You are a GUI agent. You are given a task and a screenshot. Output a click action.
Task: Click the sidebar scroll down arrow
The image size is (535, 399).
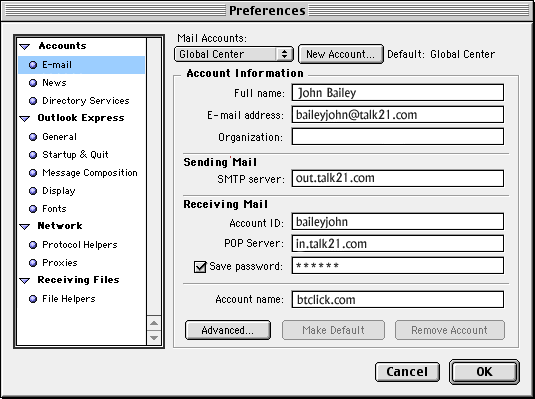click(x=154, y=338)
